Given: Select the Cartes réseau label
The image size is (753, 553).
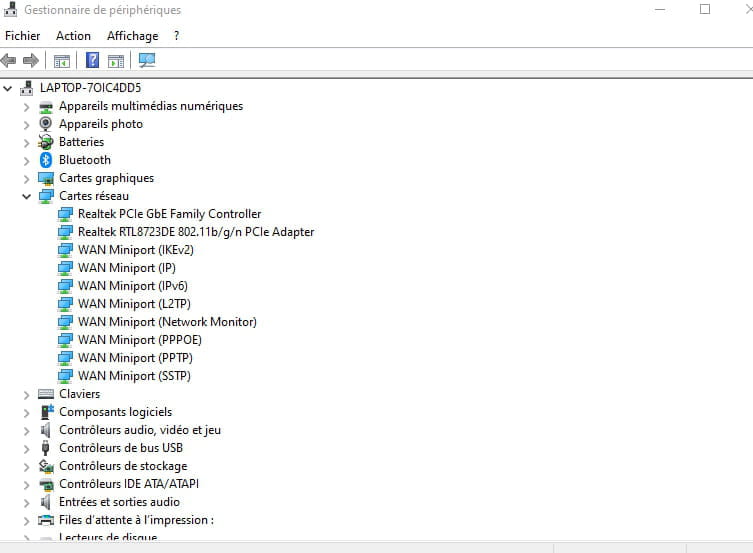Looking at the screenshot, I should tap(94, 196).
